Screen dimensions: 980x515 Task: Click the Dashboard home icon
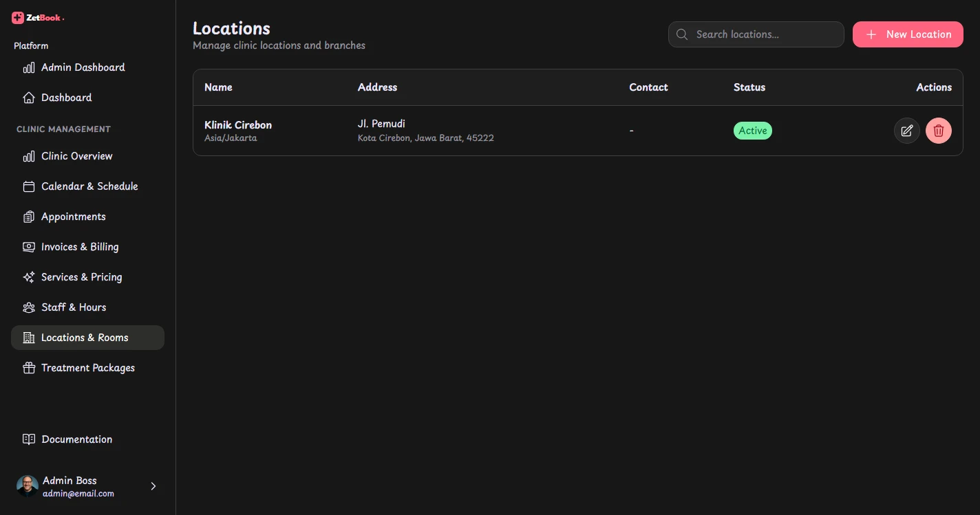pyautogui.click(x=29, y=98)
